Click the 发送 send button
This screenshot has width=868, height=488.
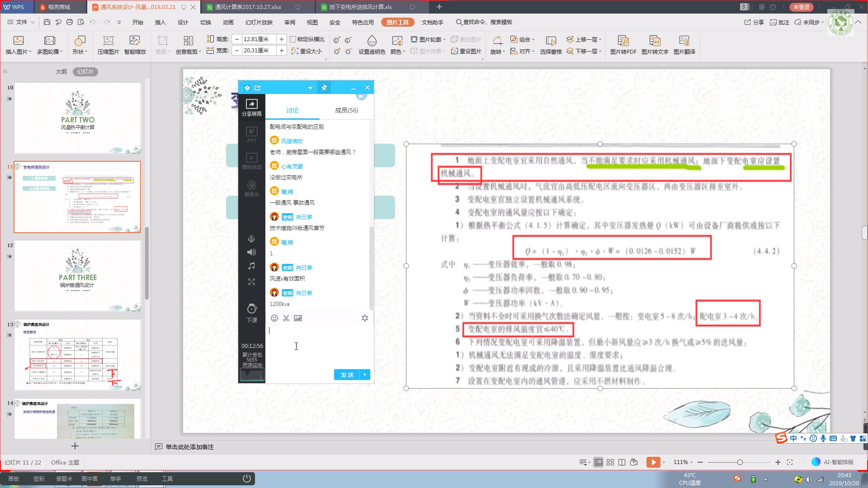pyautogui.click(x=347, y=375)
